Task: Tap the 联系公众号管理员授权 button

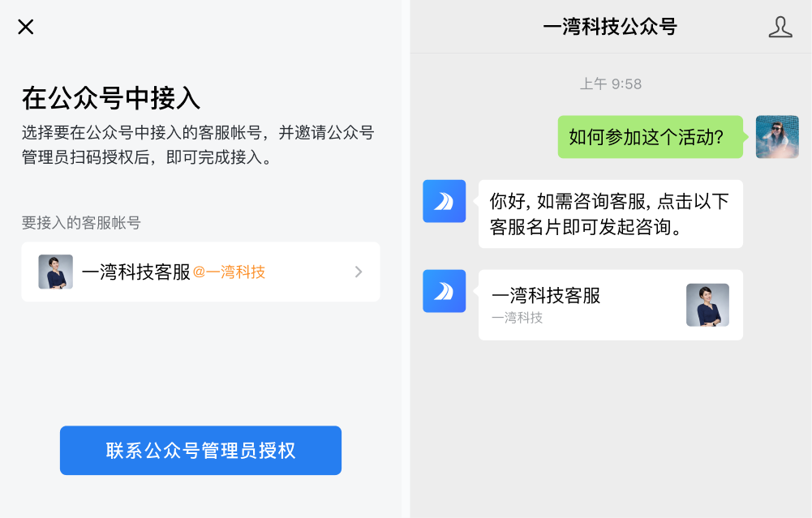Action: click(200, 450)
